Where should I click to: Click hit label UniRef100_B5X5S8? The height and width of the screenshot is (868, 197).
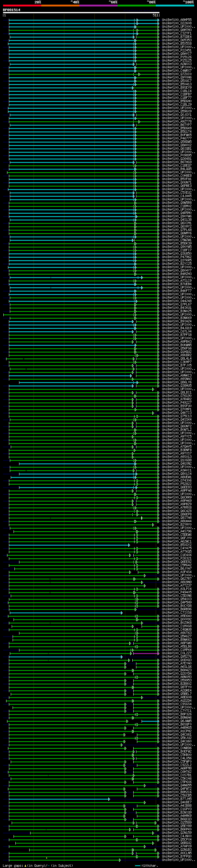point(177,43)
